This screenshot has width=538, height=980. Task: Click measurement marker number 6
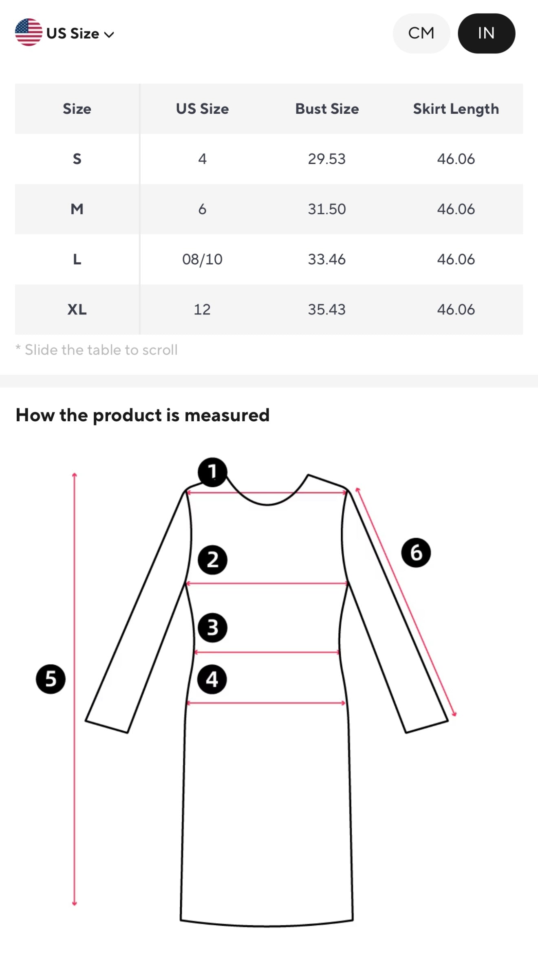[x=416, y=553]
